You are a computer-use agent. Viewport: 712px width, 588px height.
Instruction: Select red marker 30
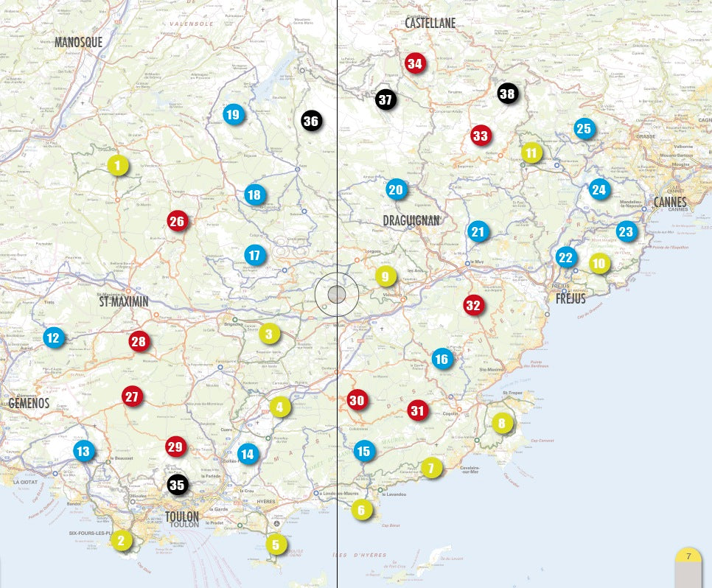[x=357, y=400]
